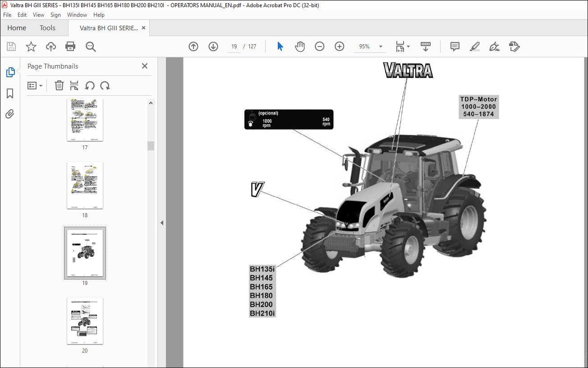Select page 20 thumbnail
The image size is (588, 368).
[x=85, y=321]
